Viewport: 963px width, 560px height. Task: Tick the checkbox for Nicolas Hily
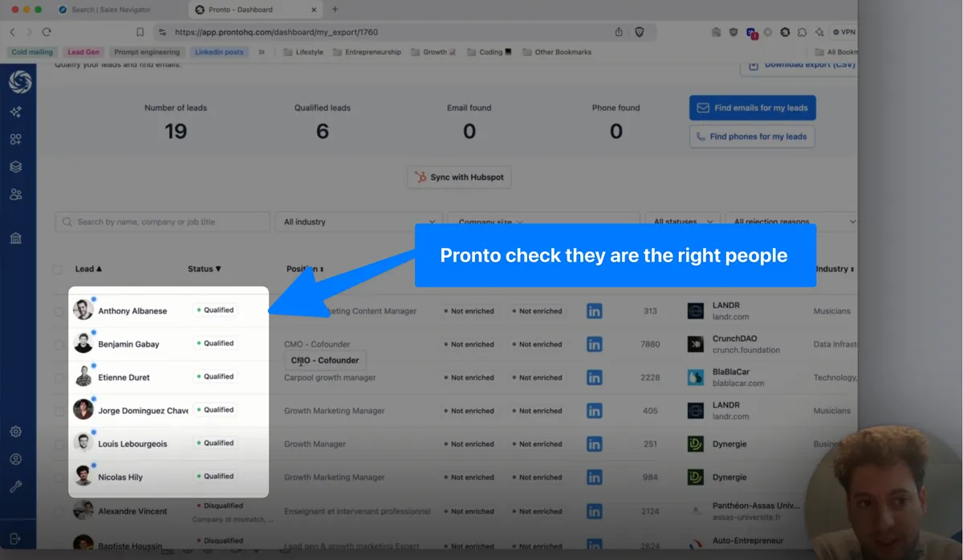point(59,478)
